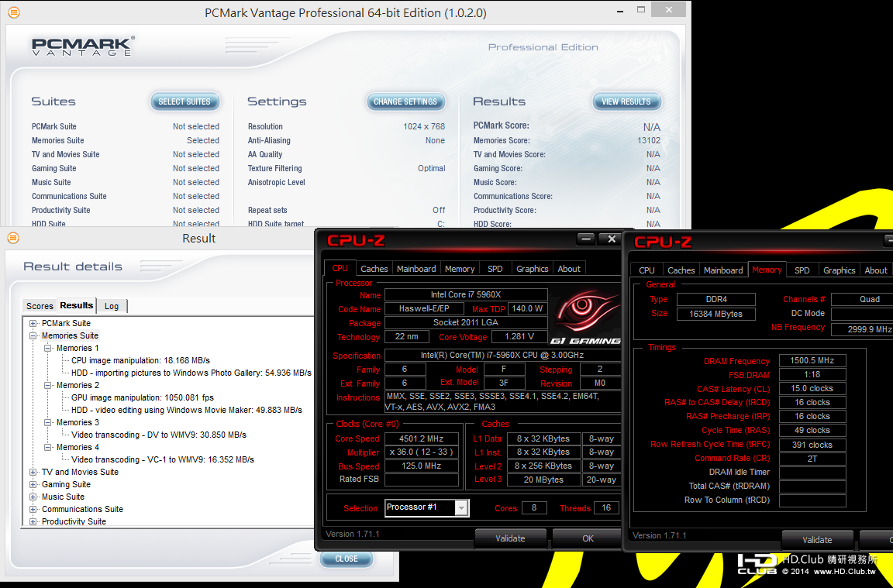Click CLOSE in the Result window
This screenshot has width=893, height=588.
tap(347, 559)
